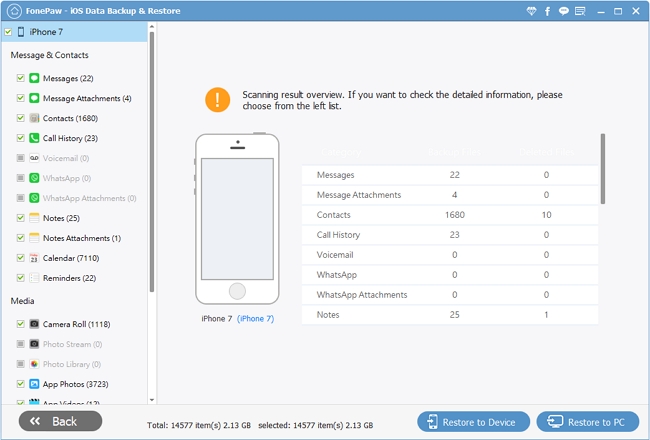650x440 pixels.
Task: Click the Call History phone icon
Action: (x=34, y=138)
